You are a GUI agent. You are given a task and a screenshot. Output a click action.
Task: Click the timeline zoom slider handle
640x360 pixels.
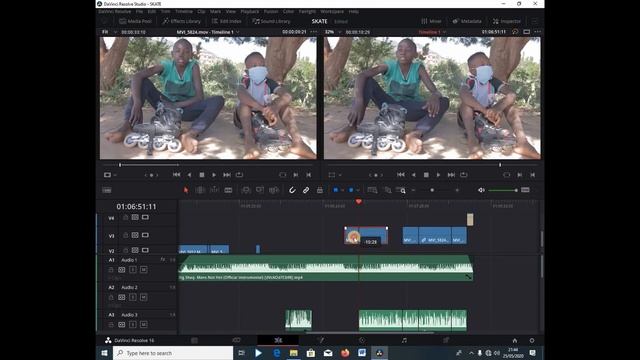[x=432, y=190]
